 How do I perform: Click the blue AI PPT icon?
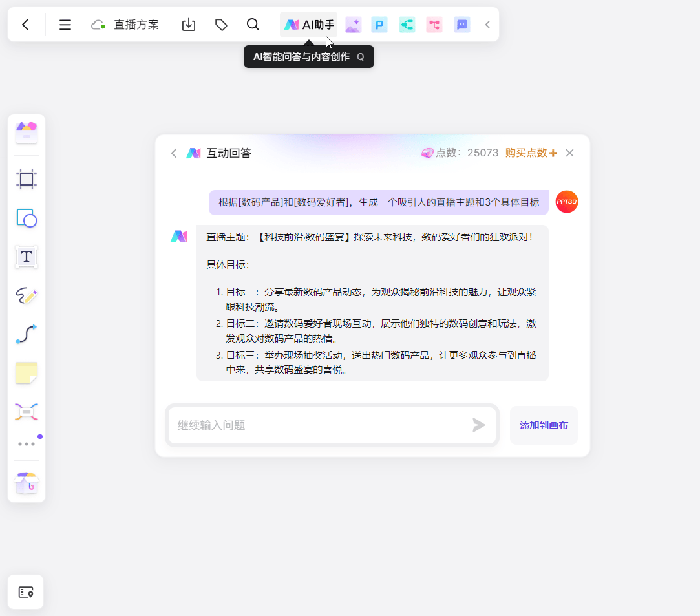pyautogui.click(x=379, y=25)
